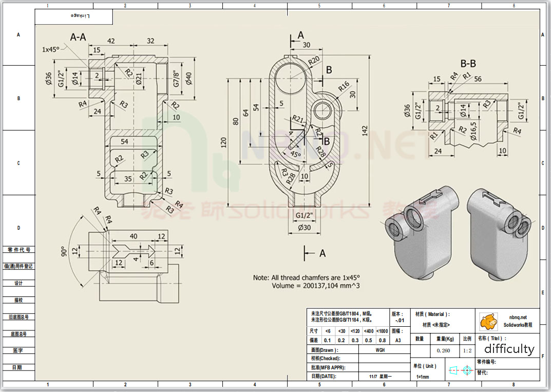This screenshot has height=392, width=551.
Task: Select the '80' vertical dimension
Action: pyautogui.click(x=235, y=121)
